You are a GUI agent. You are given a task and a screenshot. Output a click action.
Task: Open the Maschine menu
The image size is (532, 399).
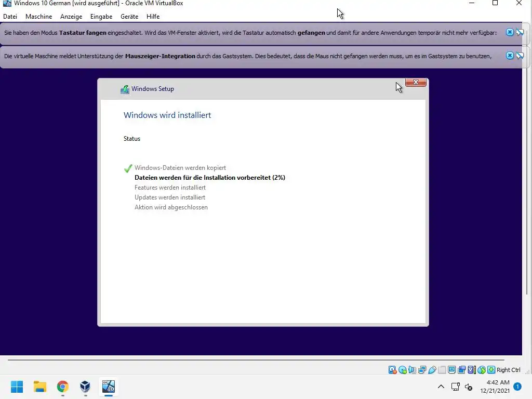click(x=38, y=16)
